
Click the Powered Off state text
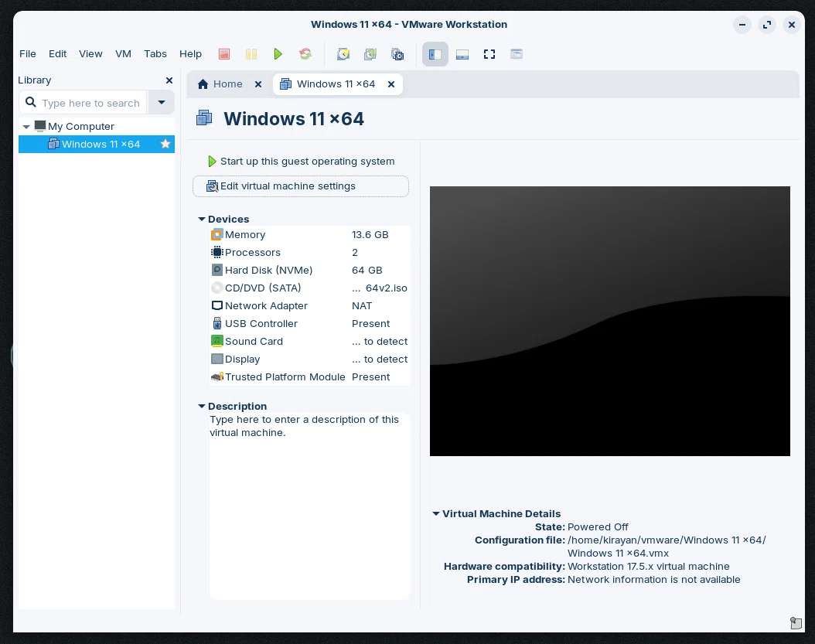[x=598, y=526]
